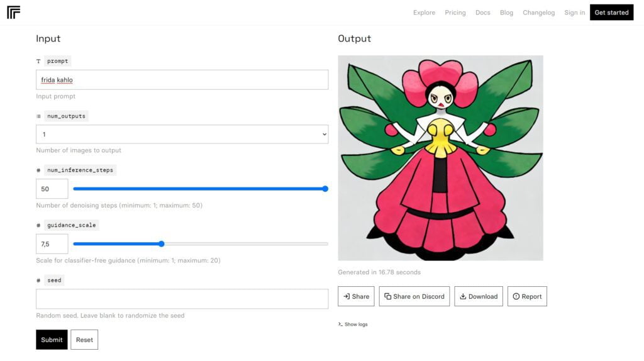
Task: Click the Generated in 16.78 seconds text
Action: click(379, 272)
